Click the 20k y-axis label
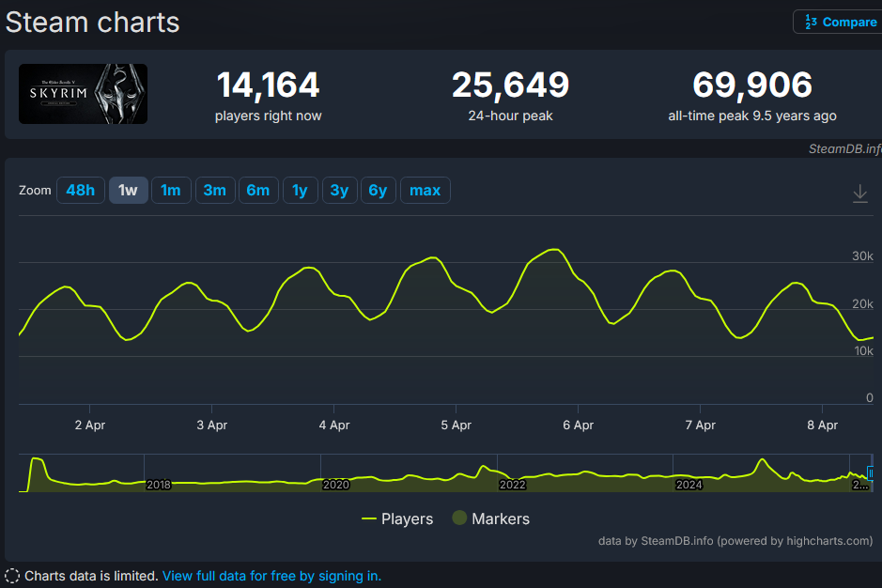882x588 pixels. click(863, 303)
